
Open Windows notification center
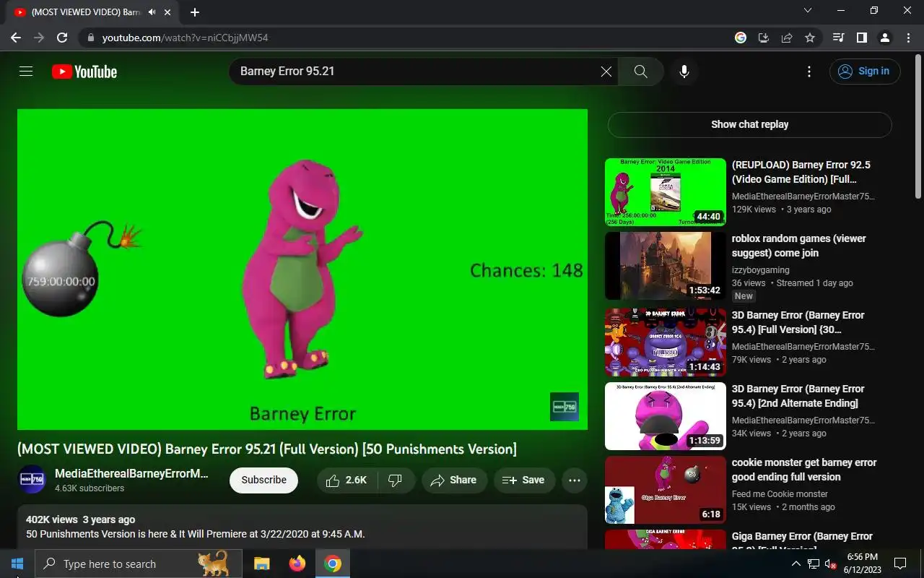click(900, 564)
